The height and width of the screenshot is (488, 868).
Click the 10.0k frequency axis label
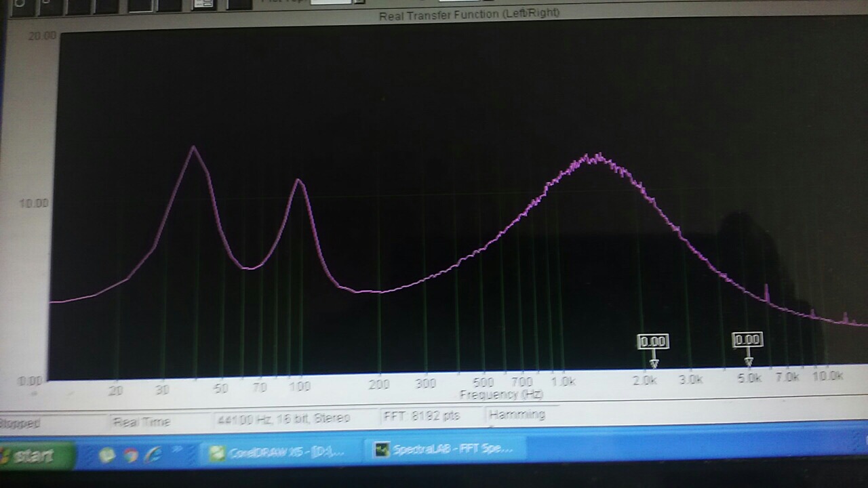click(x=828, y=375)
